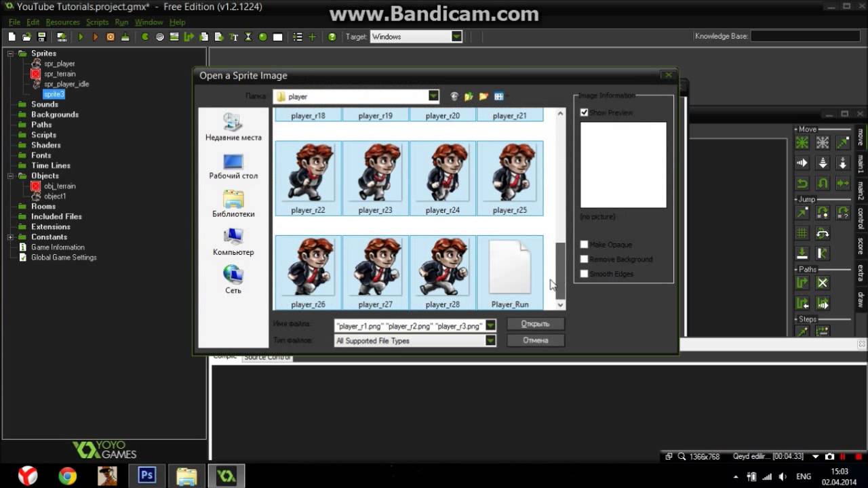Viewport: 868px width, 488px height.
Task: Select the Speed Horizontal action icon
Action: click(802, 163)
